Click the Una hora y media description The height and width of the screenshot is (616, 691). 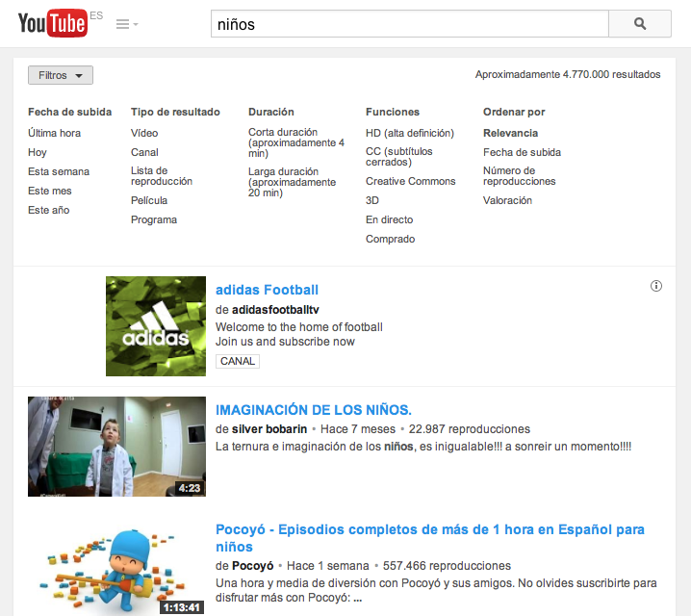point(436,590)
